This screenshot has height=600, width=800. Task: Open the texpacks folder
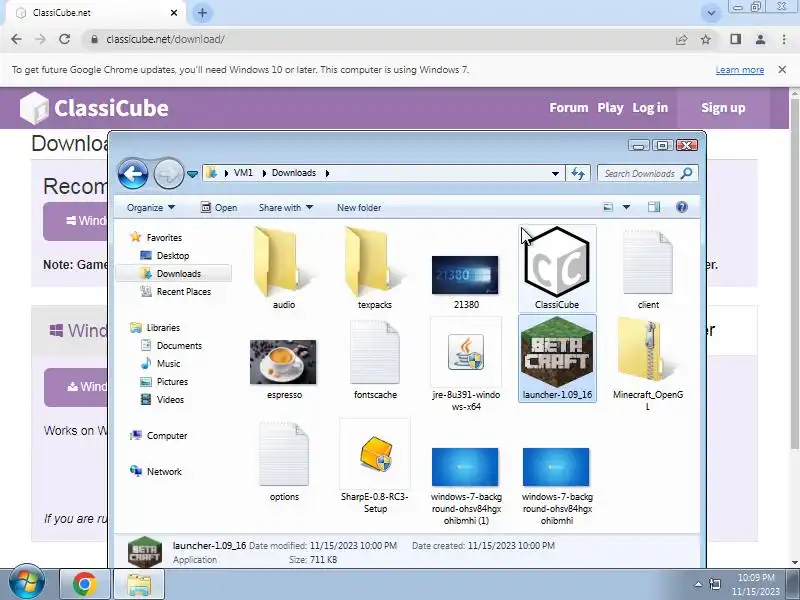[x=375, y=268]
